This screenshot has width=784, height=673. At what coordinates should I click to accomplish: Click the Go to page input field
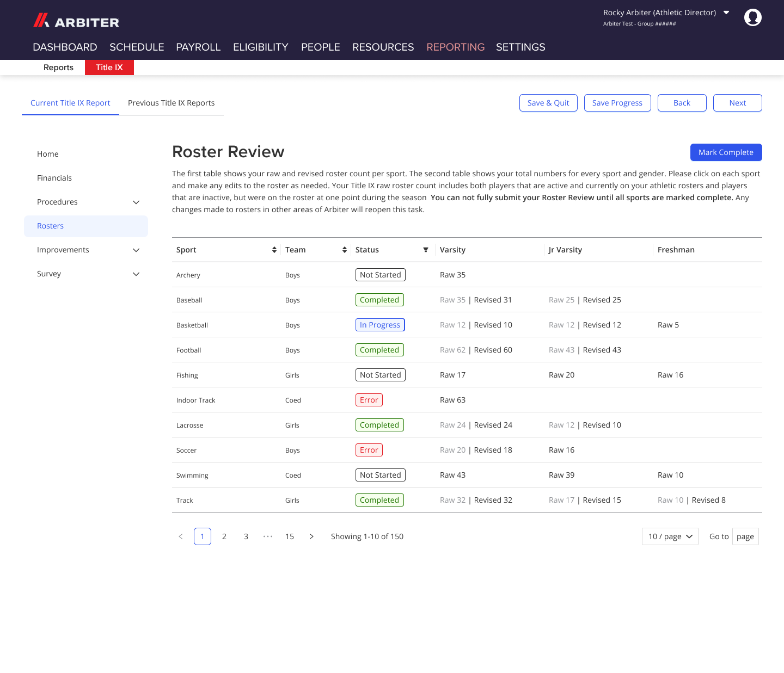point(745,536)
